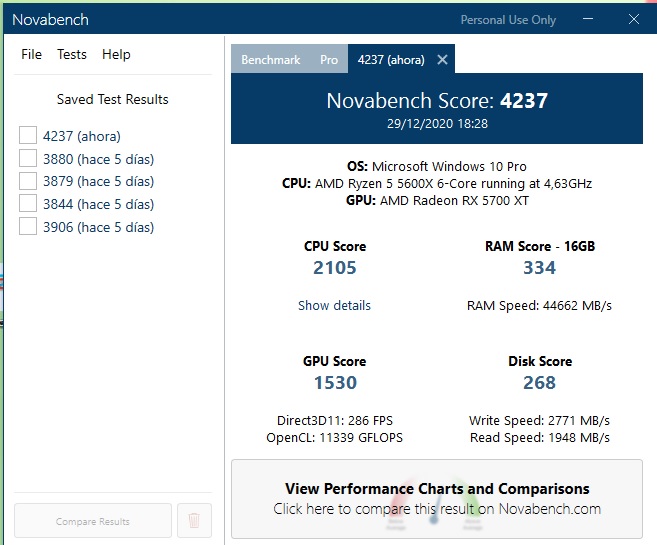Open the Help menu

click(x=116, y=54)
